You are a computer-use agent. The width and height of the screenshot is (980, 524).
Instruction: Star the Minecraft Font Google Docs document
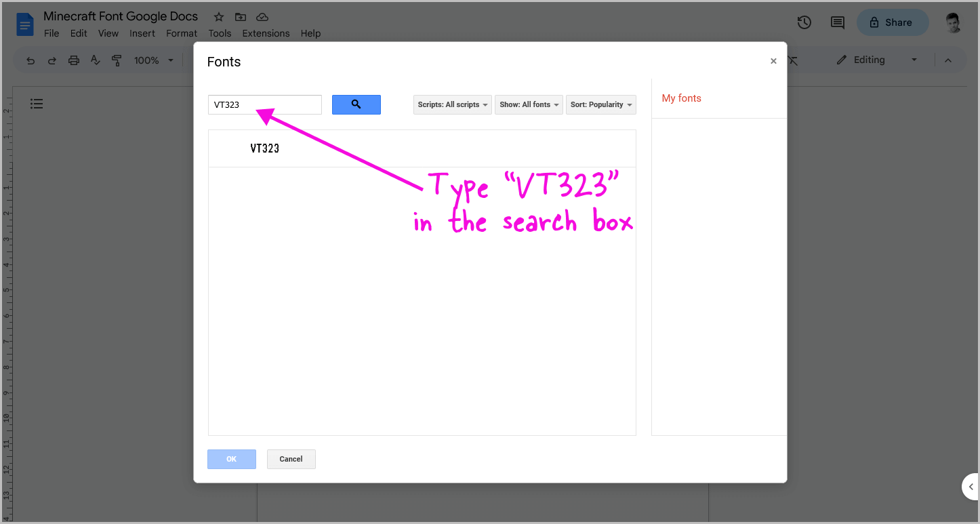(x=219, y=17)
